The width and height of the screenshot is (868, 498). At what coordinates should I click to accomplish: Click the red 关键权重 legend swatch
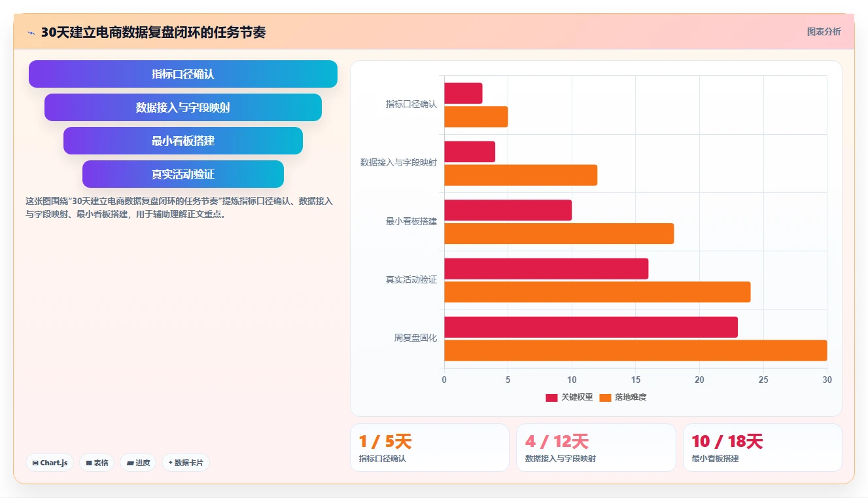pyautogui.click(x=551, y=397)
